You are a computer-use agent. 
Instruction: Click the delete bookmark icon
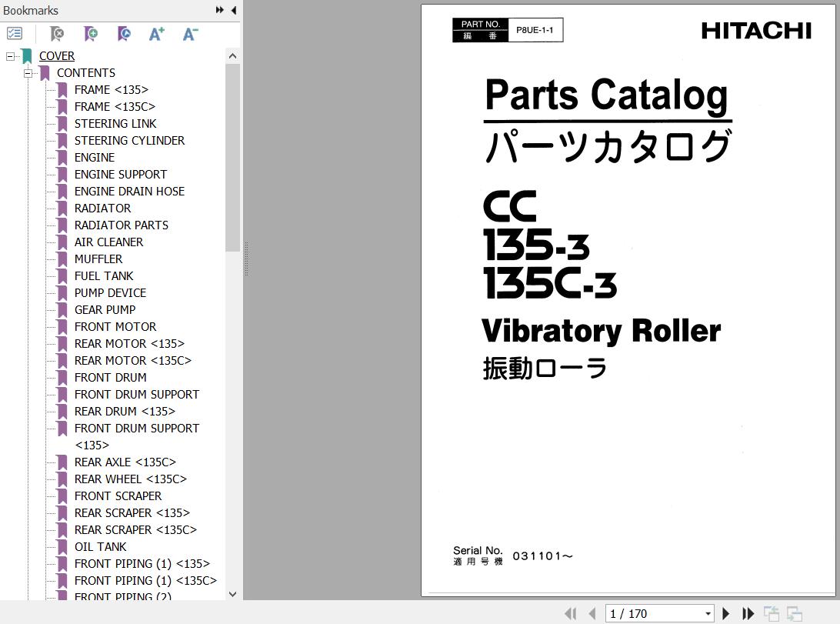[57, 34]
